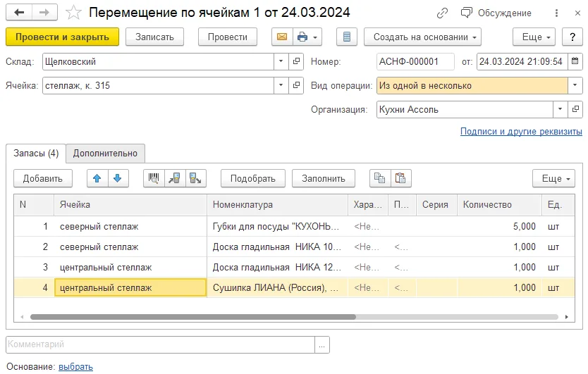
Task: Open print options dropdown arrow
Action: tap(315, 37)
